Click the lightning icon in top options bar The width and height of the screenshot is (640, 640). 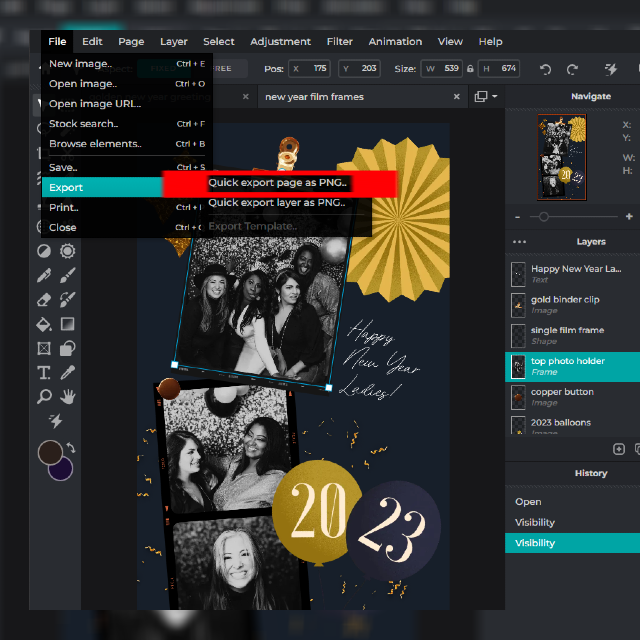(x=611, y=69)
